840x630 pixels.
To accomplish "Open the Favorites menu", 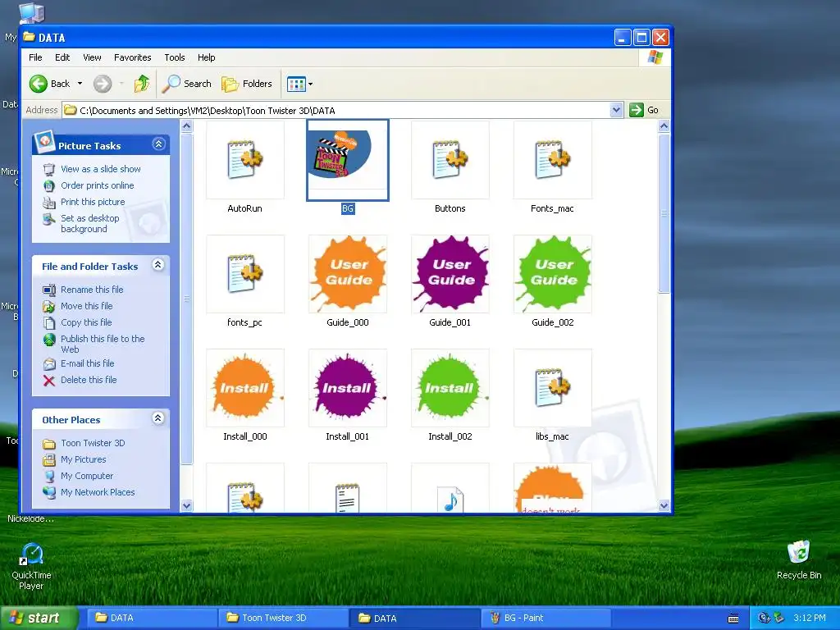I will tap(132, 57).
